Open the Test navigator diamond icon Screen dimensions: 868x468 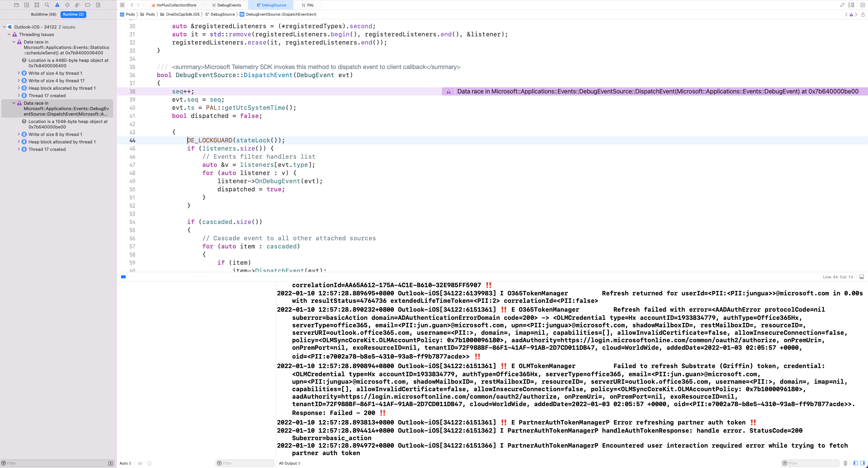coord(67,5)
